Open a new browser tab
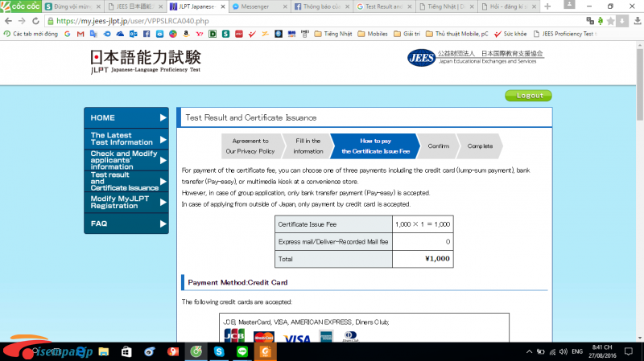This screenshot has height=361, width=644. point(547,6)
